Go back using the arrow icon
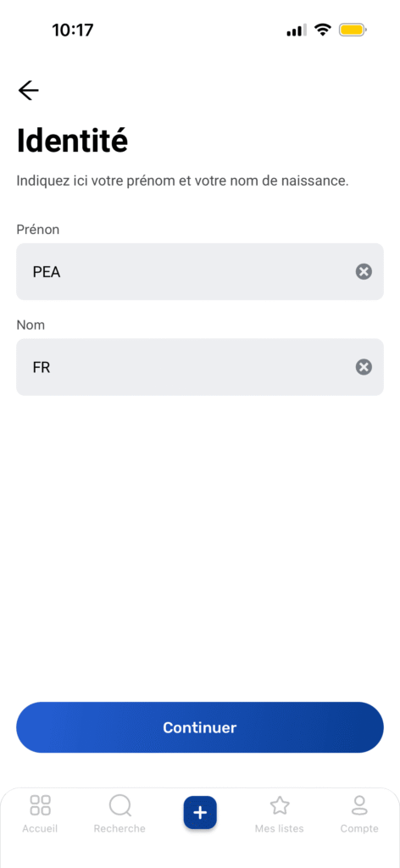400x868 pixels. [28, 90]
